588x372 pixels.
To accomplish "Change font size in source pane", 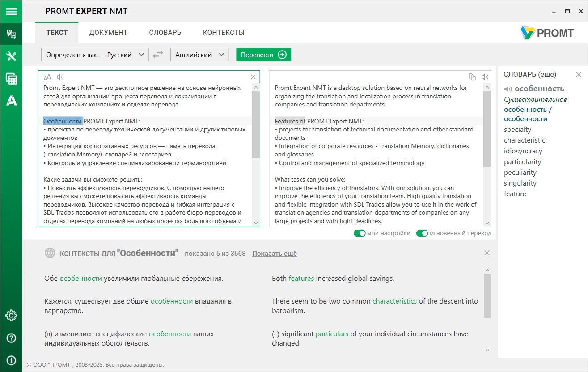I will point(47,77).
